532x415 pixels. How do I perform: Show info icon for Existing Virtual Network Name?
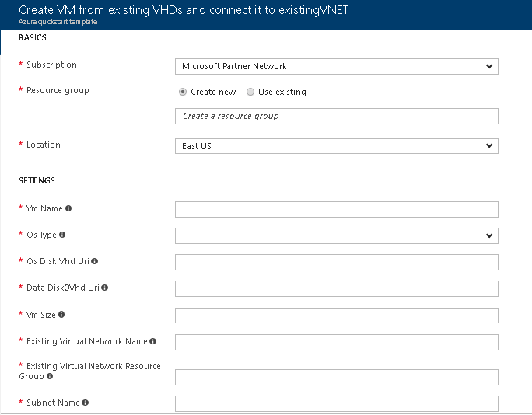click(x=152, y=341)
